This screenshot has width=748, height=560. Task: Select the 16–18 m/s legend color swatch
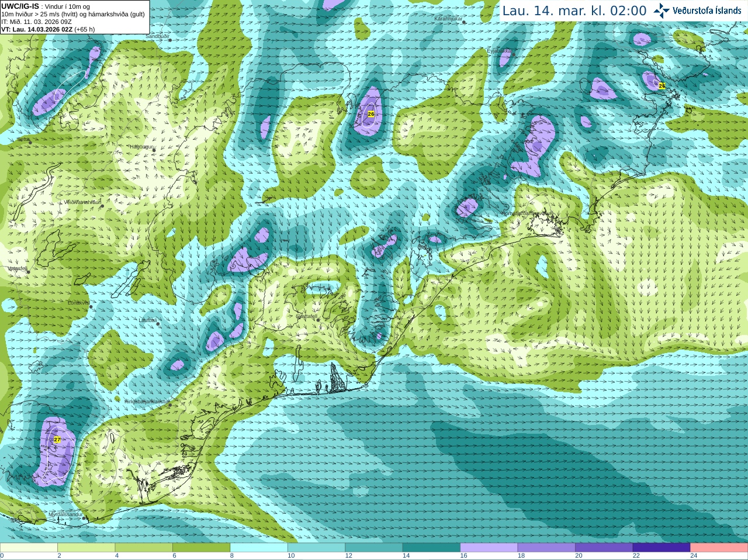(489, 548)
